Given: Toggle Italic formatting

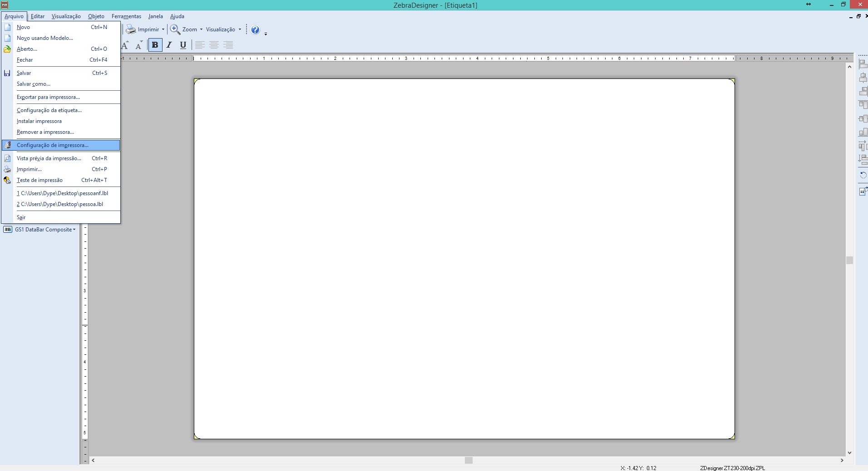Looking at the screenshot, I should pyautogui.click(x=169, y=45).
